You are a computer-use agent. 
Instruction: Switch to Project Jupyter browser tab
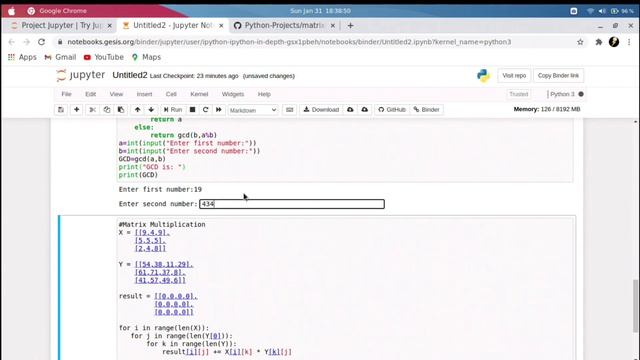coord(60,25)
